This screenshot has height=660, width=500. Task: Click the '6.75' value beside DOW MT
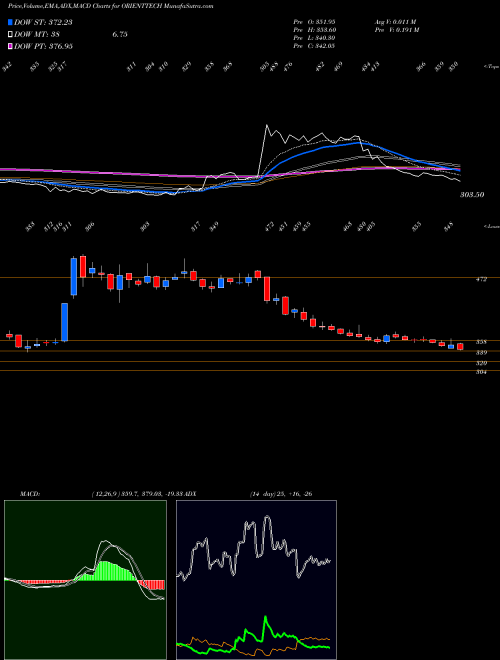[120, 34]
